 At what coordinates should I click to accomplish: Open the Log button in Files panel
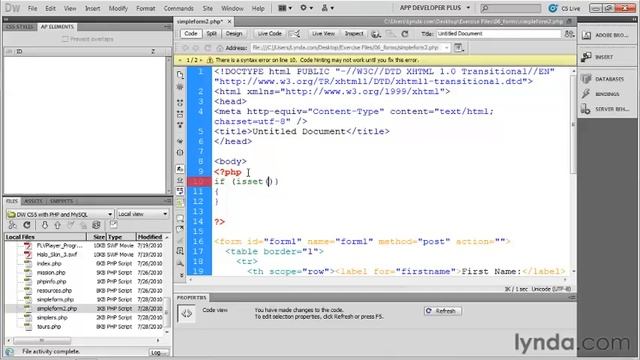(158, 352)
